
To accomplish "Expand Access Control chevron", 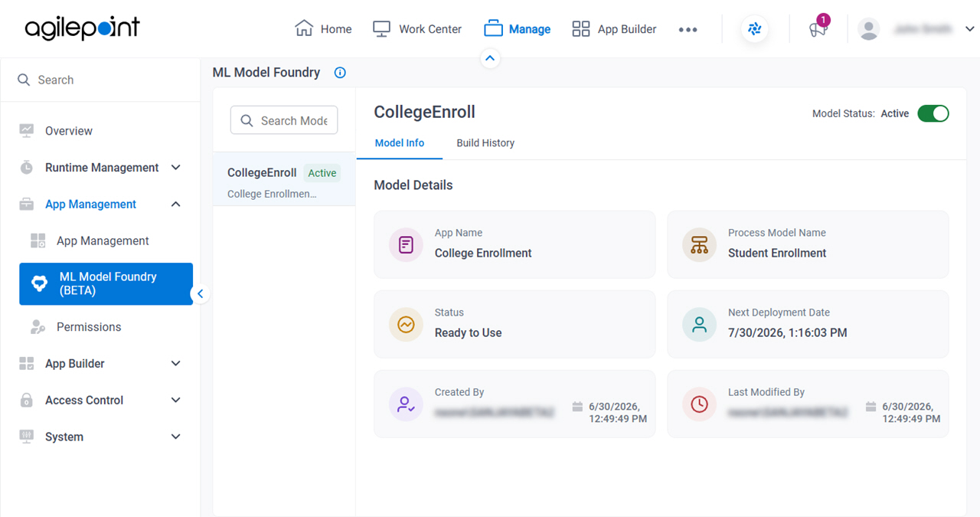I will [x=175, y=400].
